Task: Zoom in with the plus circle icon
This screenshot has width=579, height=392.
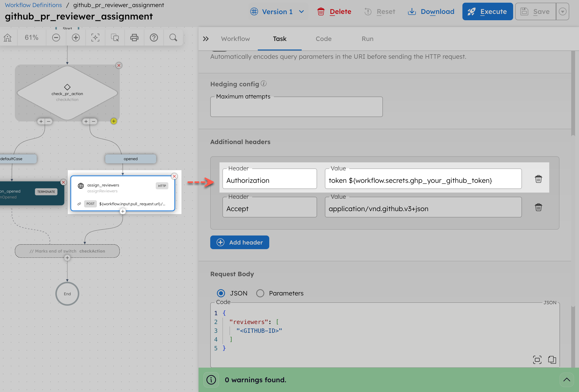Action: pyautogui.click(x=76, y=38)
